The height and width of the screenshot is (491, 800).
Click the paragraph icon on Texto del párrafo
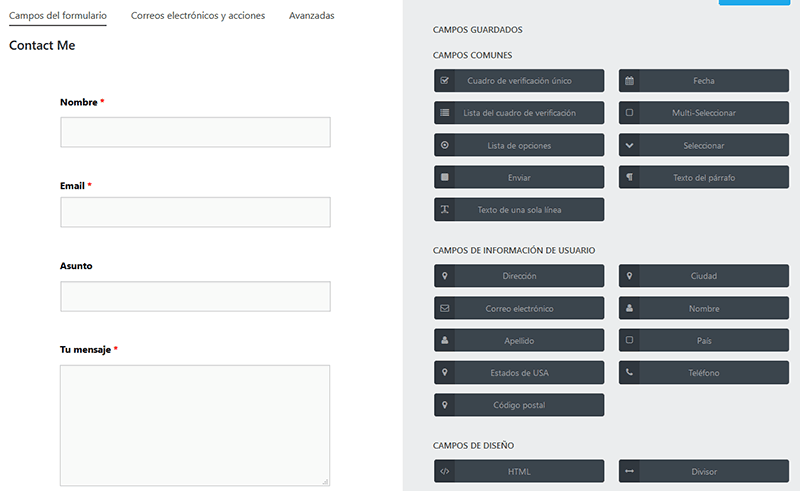(629, 177)
